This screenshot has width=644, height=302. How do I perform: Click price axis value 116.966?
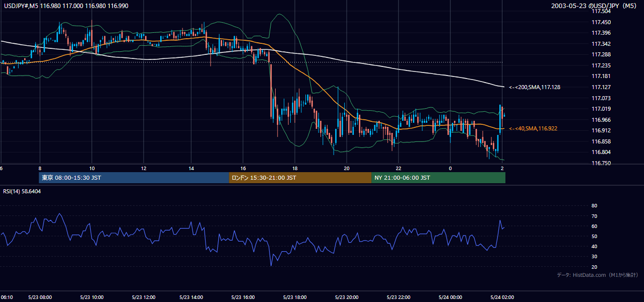pos(600,120)
